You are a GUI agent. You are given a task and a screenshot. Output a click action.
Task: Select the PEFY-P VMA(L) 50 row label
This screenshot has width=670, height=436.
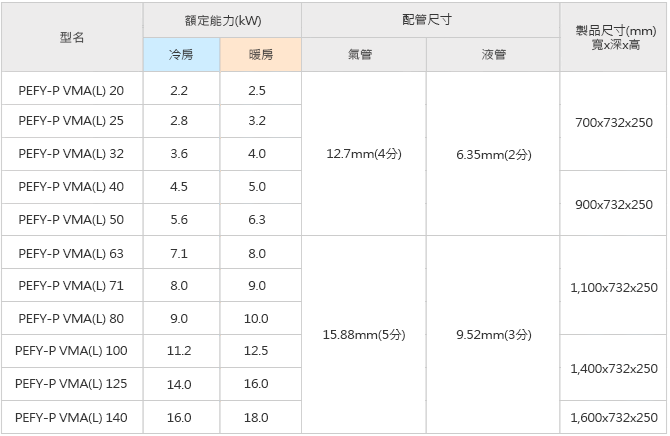tap(72, 220)
